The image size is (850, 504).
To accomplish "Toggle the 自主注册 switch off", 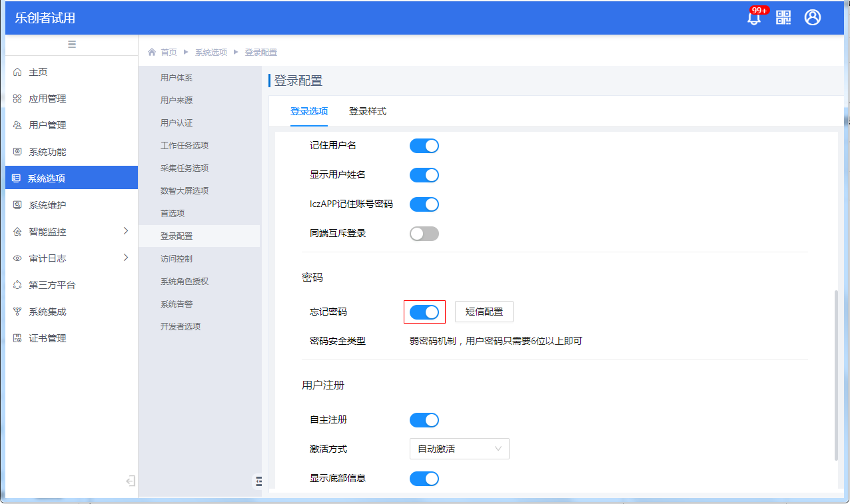I will coord(424,420).
